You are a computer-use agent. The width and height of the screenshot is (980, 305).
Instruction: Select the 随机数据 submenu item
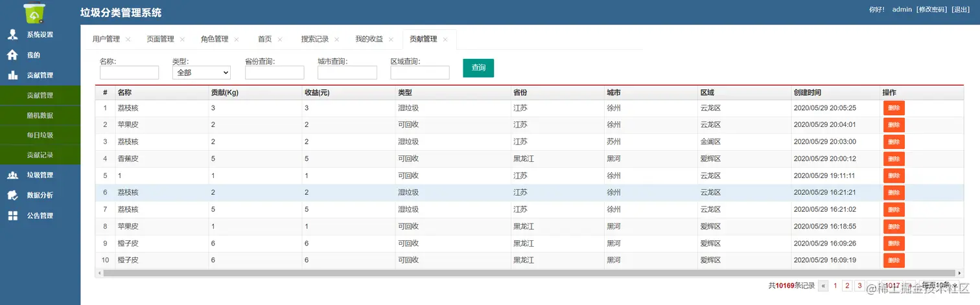tap(40, 115)
